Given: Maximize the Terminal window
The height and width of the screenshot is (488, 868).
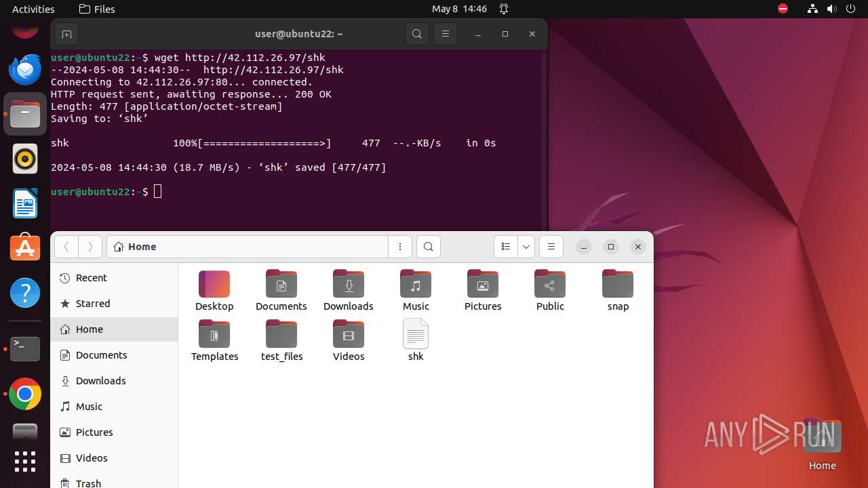Looking at the screenshot, I should click(x=505, y=34).
